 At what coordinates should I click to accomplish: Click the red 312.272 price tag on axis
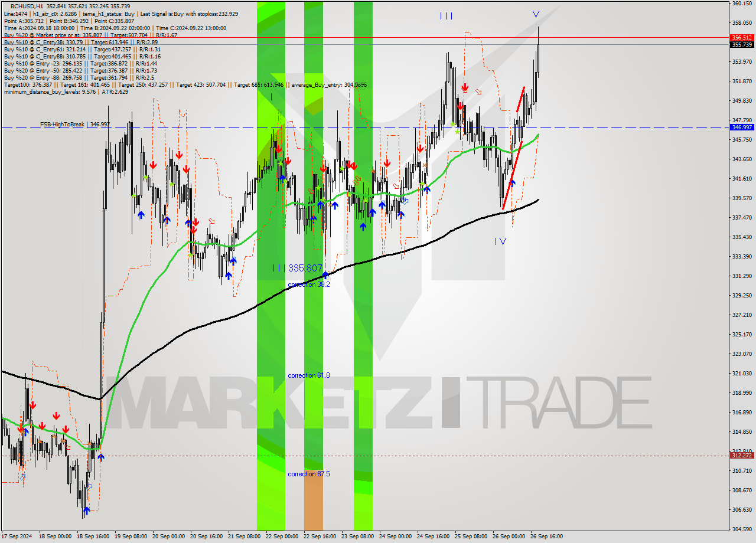pos(742,456)
